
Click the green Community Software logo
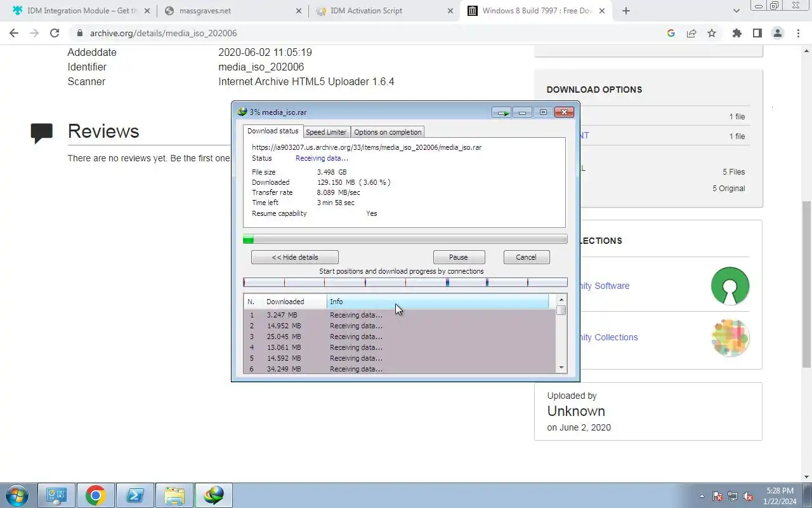pos(730,286)
